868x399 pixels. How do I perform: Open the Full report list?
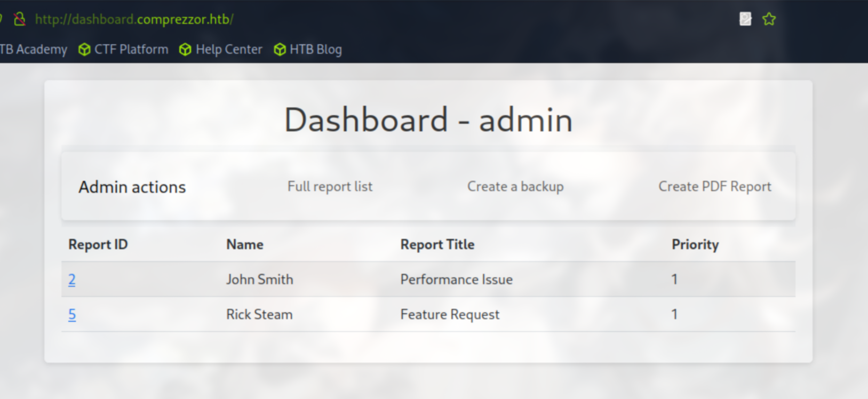pos(330,187)
